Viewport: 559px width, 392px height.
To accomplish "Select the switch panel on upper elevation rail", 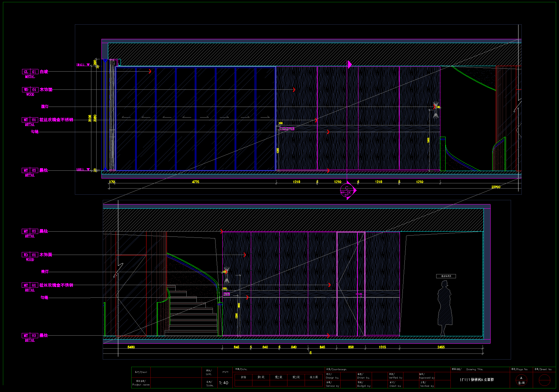I will [x=287, y=129].
